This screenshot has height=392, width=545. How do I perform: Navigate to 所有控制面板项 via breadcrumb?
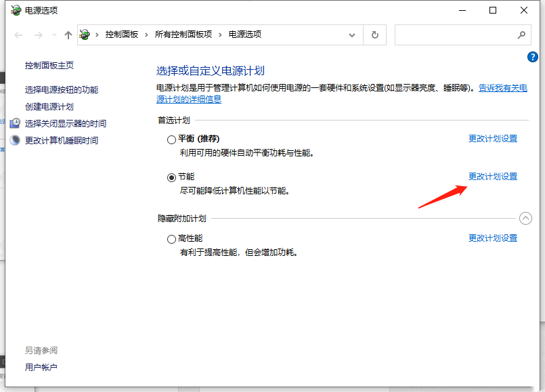pos(186,35)
